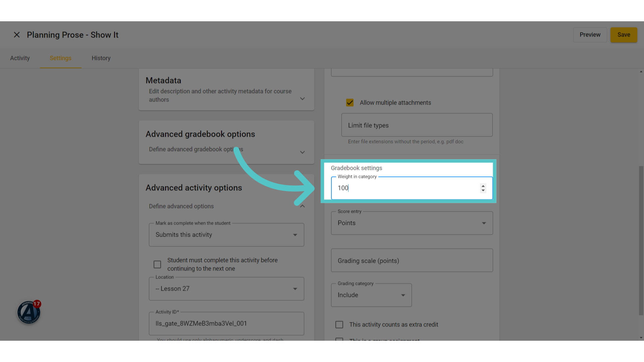Click the Save button
This screenshot has height=362, width=644.
tap(624, 35)
